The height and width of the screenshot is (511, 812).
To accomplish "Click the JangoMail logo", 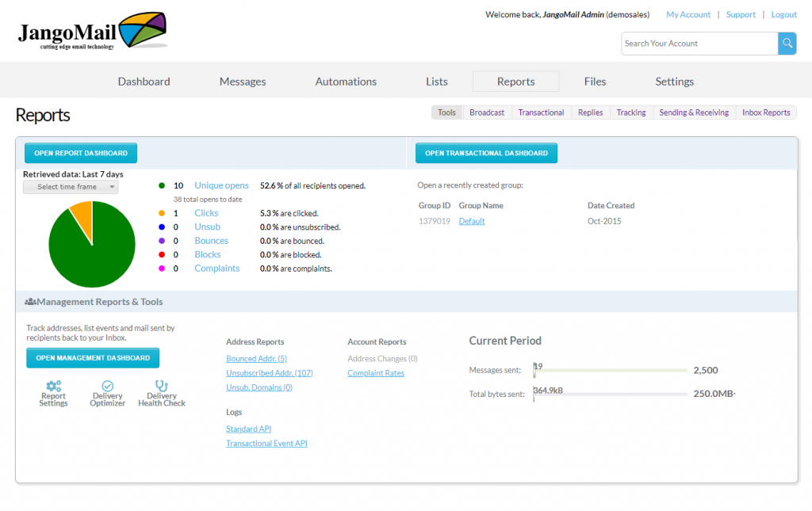I will coord(92,31).
